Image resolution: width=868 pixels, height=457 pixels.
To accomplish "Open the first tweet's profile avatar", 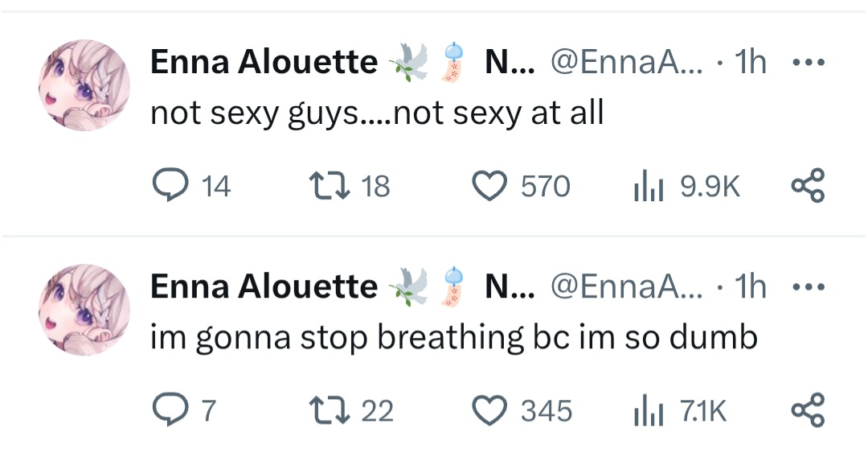I will point(84,84).
